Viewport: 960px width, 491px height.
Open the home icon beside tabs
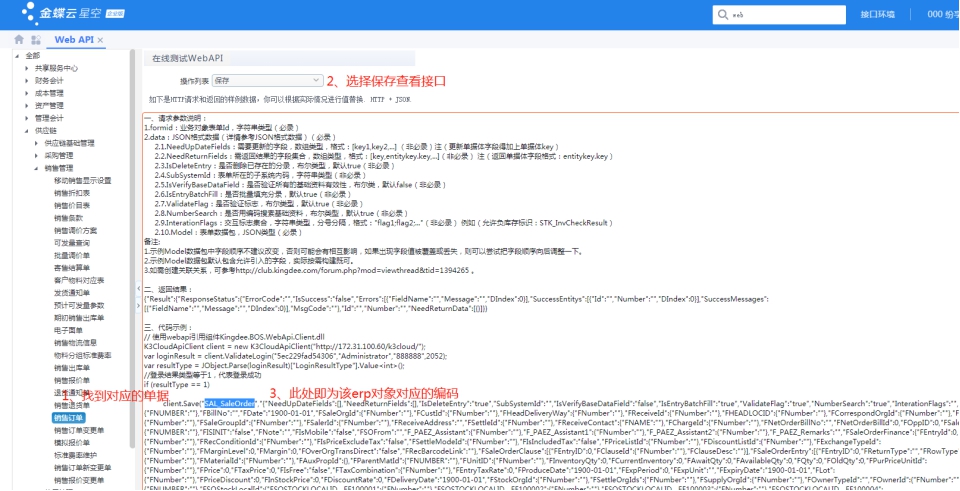[19, 40]
